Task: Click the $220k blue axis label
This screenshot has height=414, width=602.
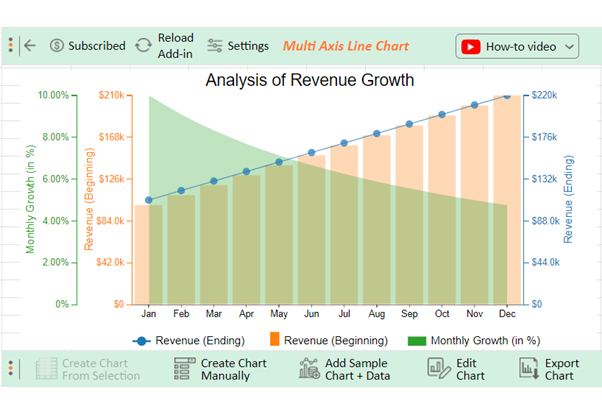Action: click(x=544, y=95)
